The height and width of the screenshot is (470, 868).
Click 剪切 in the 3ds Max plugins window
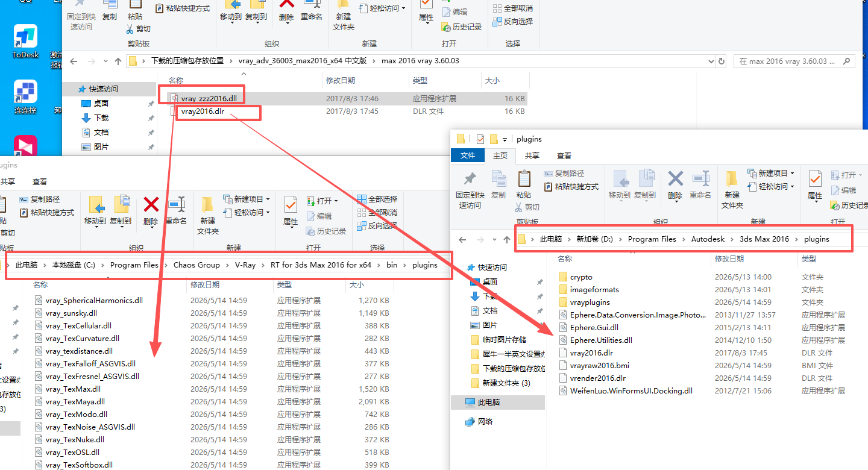(x=527, y=207)
